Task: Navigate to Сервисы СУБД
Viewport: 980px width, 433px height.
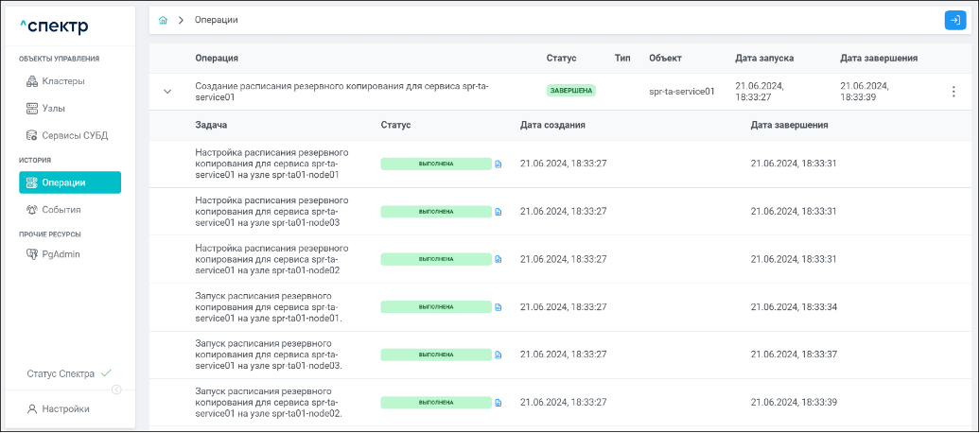Action: coord(74,135)
